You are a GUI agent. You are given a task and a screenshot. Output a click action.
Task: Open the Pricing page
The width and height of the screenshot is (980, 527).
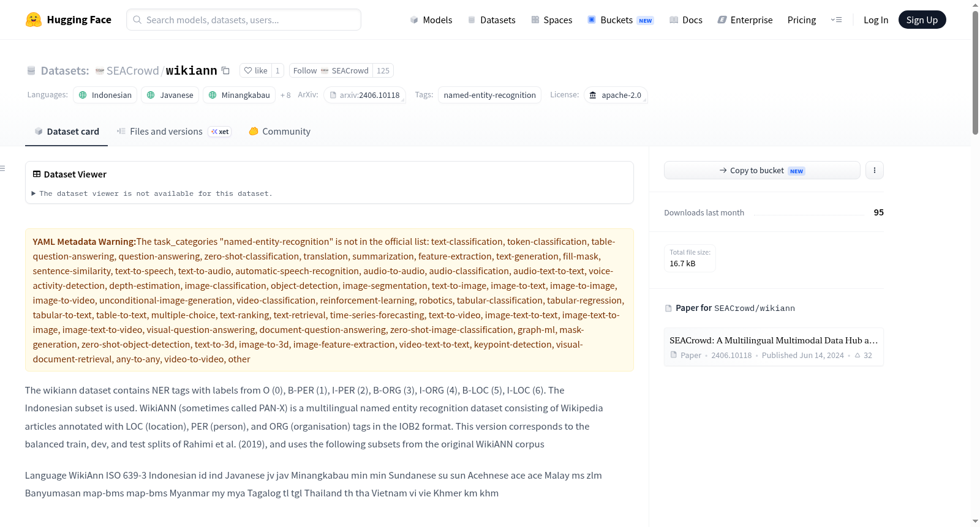[802, 20]
